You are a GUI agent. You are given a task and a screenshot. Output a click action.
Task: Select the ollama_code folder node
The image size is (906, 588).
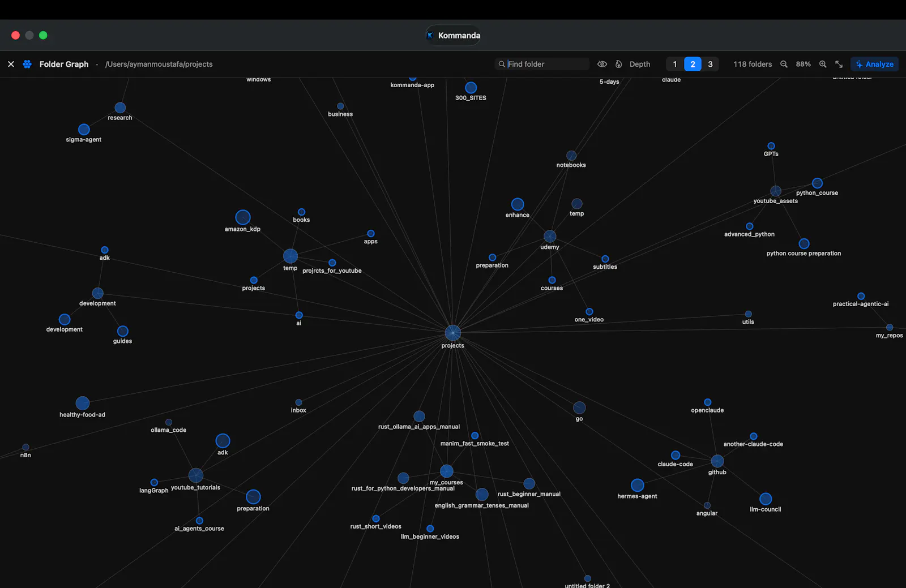point(169,422)
